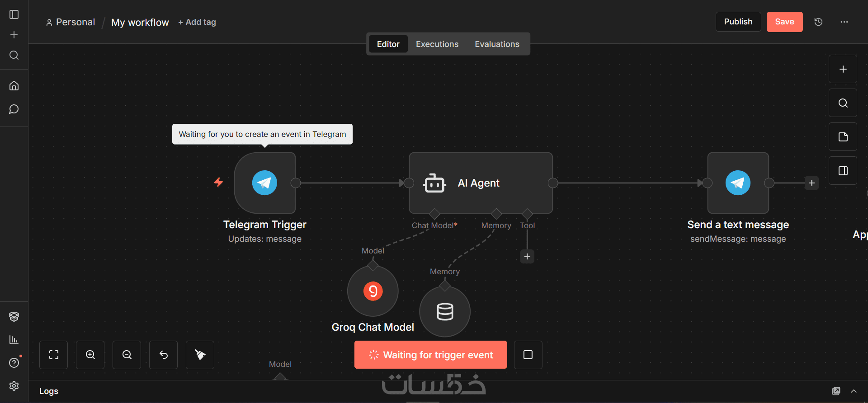Click the Logs panel header label

[x=49, y=391]
